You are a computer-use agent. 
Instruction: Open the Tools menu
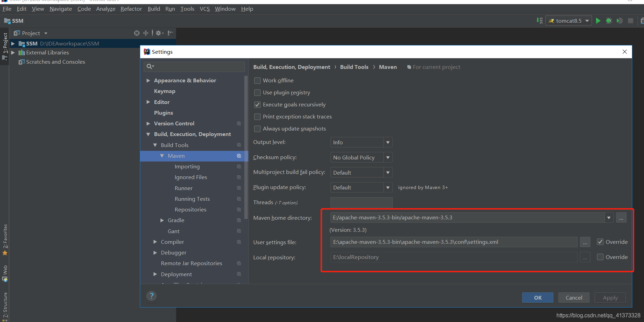187,9
